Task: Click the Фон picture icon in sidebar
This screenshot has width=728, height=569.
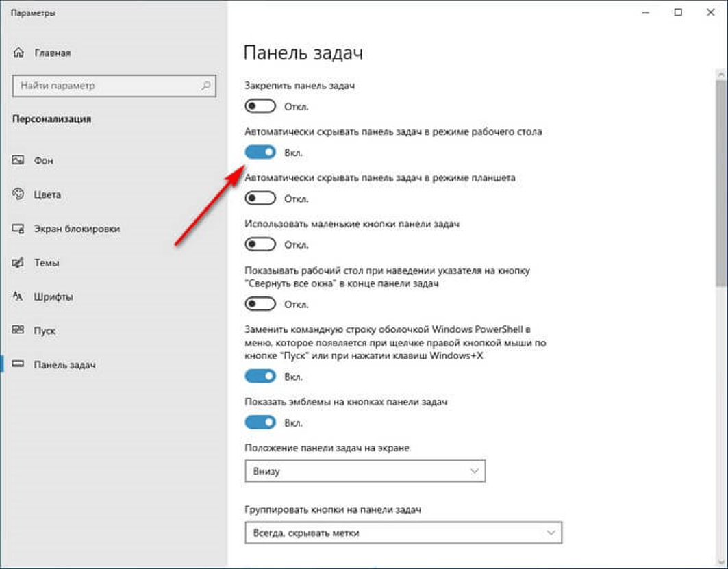Action: 18,160
